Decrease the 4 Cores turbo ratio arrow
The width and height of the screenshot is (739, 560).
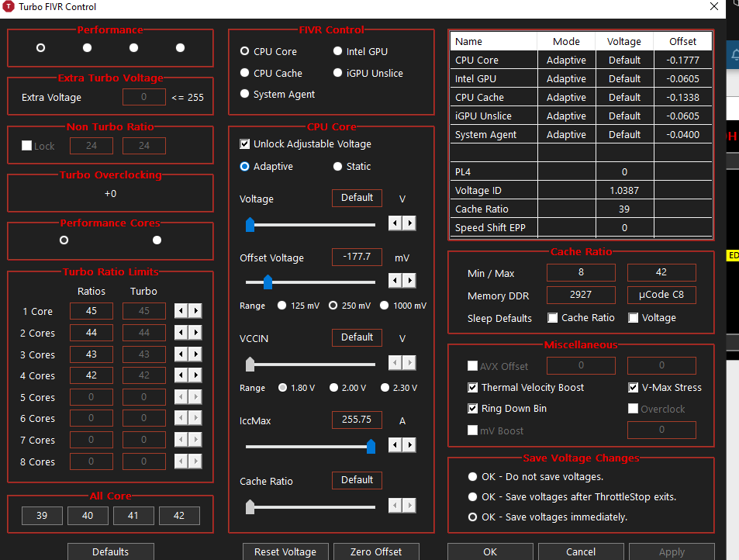point(181,375)
